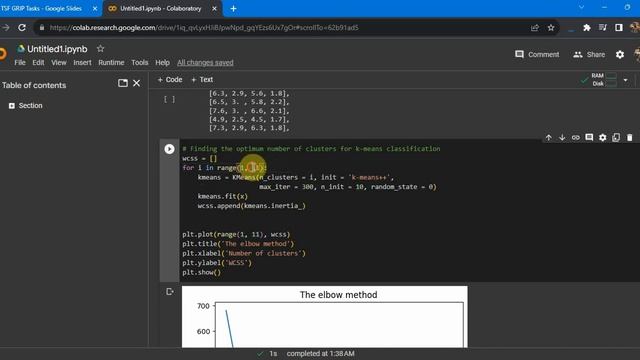Click the cell output toggle icon
The width and height of the screenshot is (640, 360).
170,291
